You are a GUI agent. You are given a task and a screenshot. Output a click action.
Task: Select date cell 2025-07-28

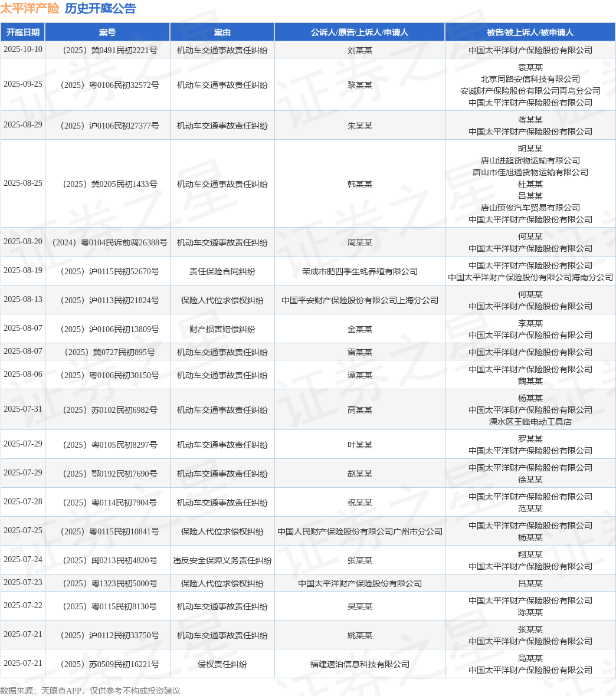coord(23,501)
